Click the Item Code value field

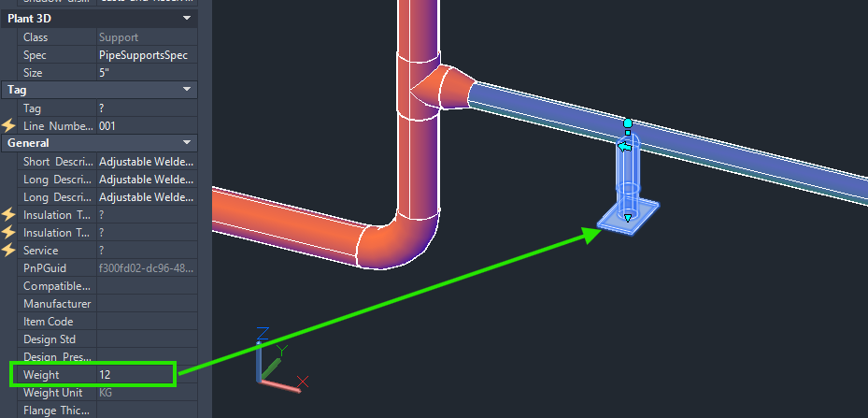(x=147, y=322)
